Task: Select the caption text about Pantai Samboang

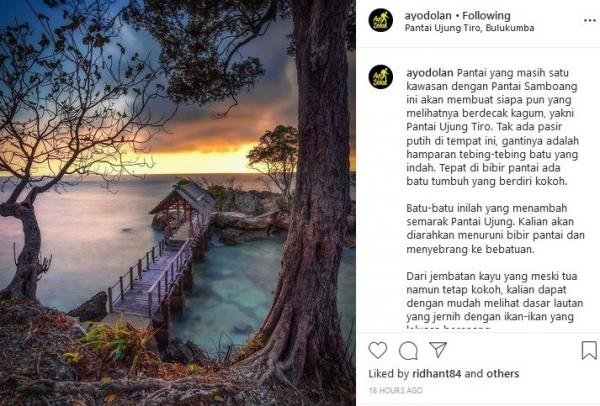Action: tap(493, 127)
